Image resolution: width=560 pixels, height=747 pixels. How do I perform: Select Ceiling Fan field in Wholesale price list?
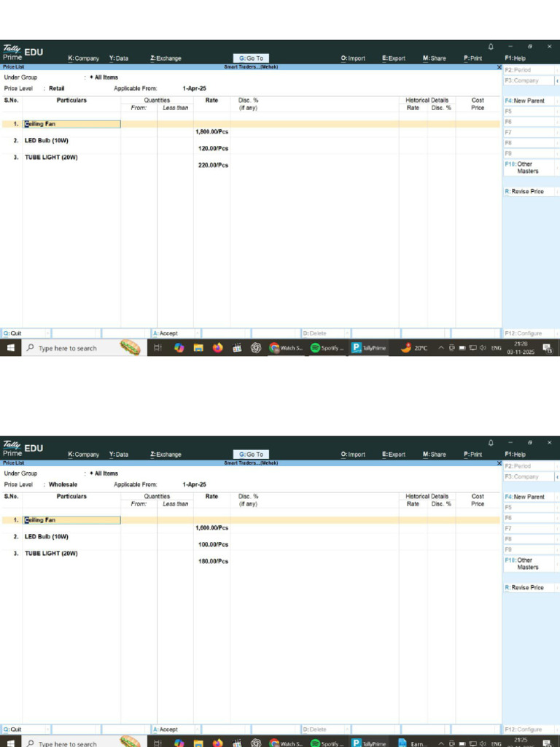coord(71,519)
